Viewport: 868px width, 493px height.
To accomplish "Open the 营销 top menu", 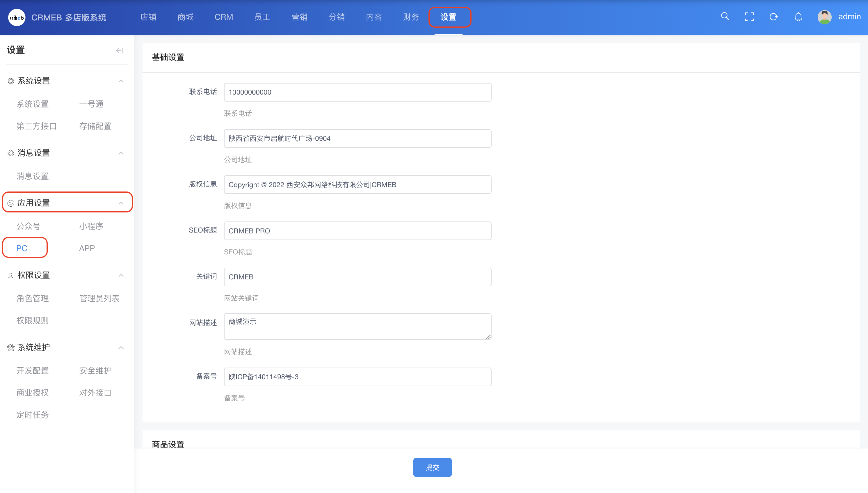I will pyautogui.click(x=300, y=17).
